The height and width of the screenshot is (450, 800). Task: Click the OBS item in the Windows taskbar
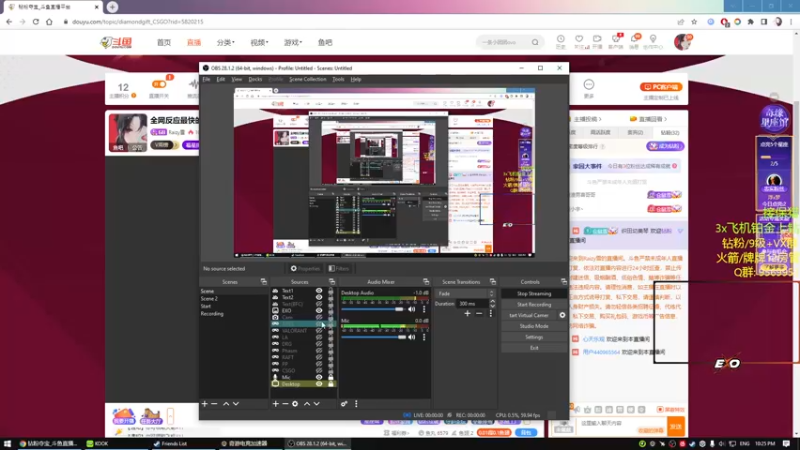(316, 443)
